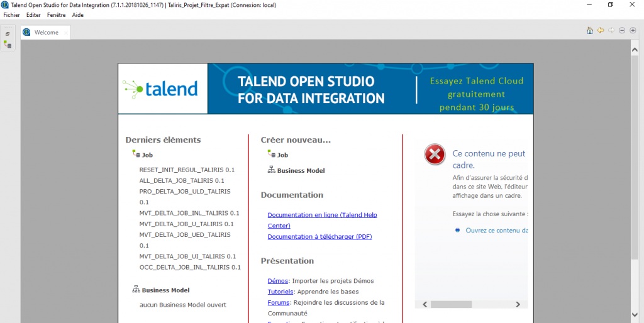Viewport: 644px width, 323px height.
Task: Open the Fichier menu
Action: pyautogui.click(x=11, y=15)
